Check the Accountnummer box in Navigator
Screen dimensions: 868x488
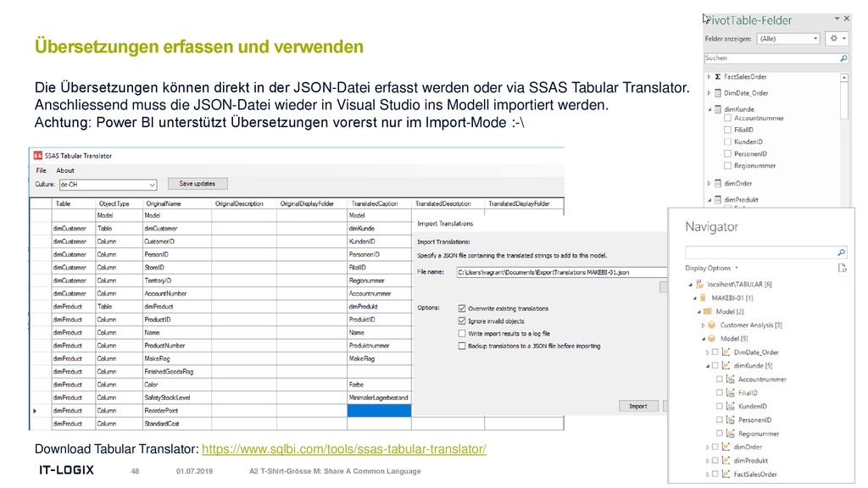point(719,379)
